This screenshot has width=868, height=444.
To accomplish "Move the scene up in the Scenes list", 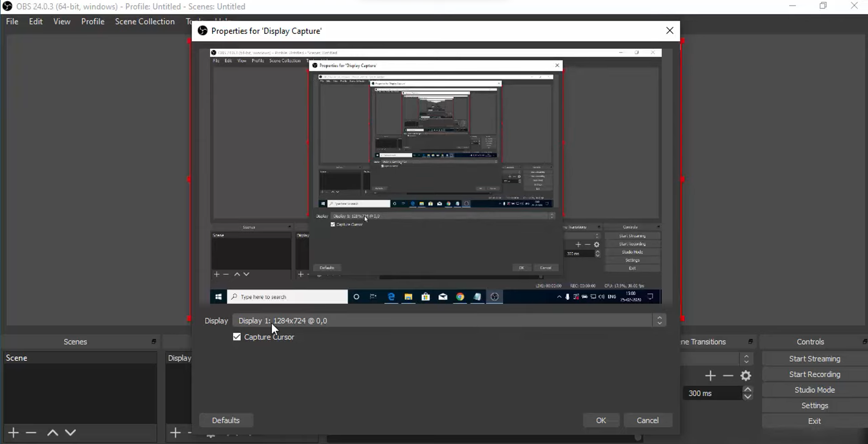I will click(52, 432).
